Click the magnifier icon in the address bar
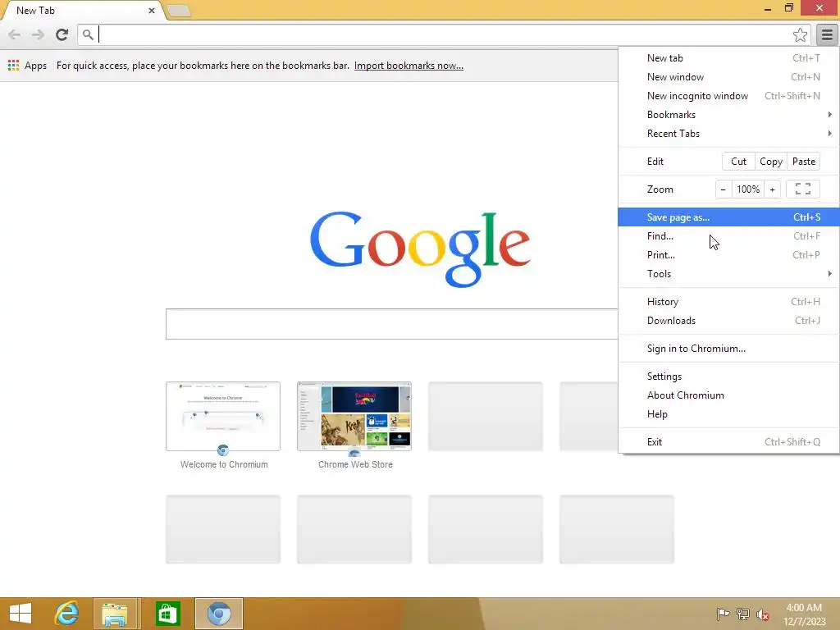 pos(88,34)
